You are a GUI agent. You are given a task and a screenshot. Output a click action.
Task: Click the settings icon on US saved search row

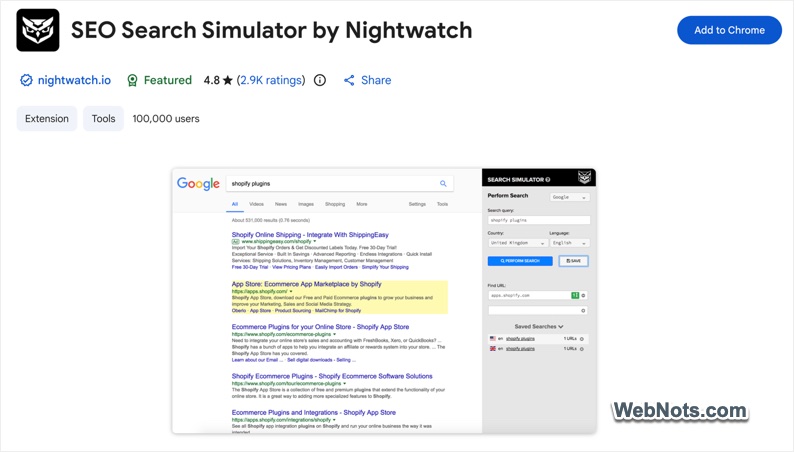tap(582, 339)
